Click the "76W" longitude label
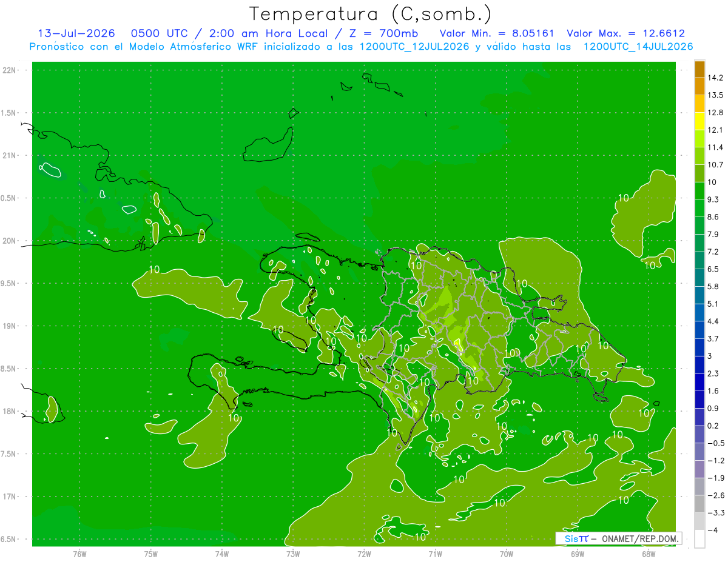Image resolution: width=728 pixels, height=562 pixels. [x=79, y=554]
